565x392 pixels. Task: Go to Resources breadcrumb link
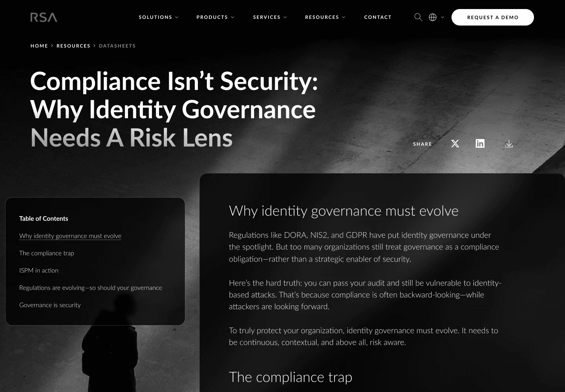click(x=73, y=46)
